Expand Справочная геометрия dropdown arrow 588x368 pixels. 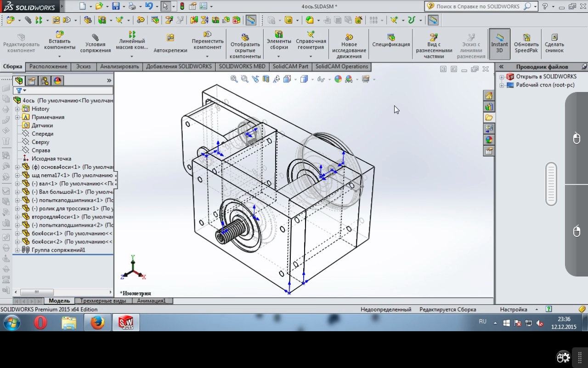coord(311,57)
